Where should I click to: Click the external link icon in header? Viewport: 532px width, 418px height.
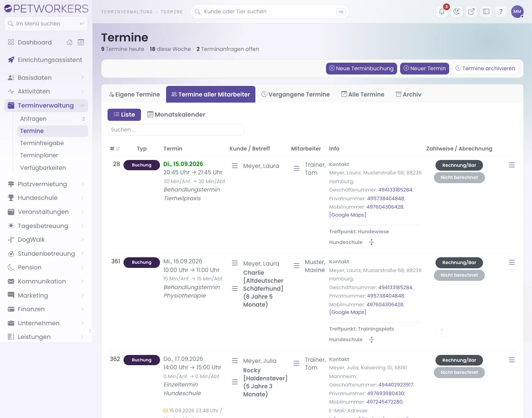click(471, 11)
